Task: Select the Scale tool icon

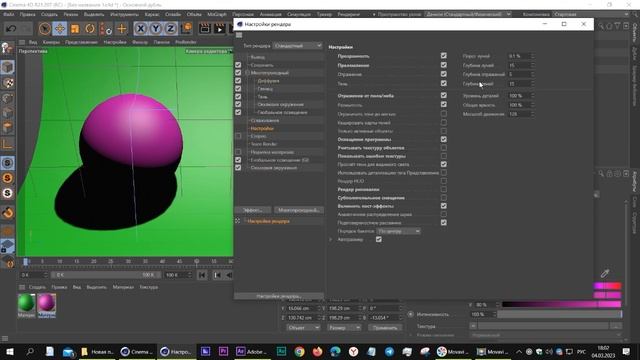Action: (x=75, y=29)
